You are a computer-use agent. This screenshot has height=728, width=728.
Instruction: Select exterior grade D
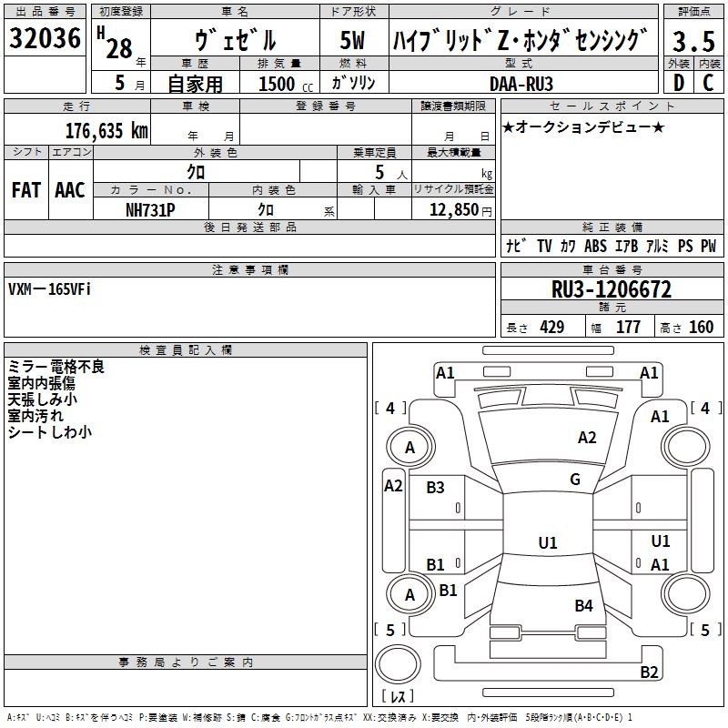pos(678,83)
